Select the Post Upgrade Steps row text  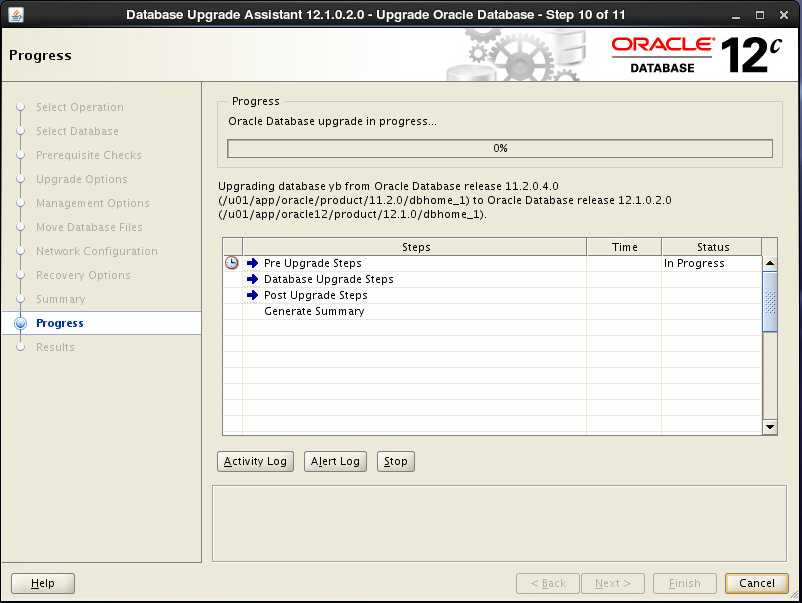(x=316, y=295)
